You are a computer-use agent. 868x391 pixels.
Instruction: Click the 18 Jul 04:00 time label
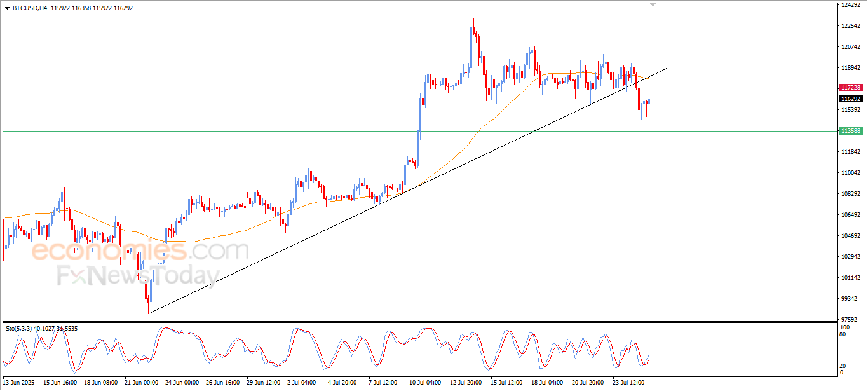tap(548, 383)
